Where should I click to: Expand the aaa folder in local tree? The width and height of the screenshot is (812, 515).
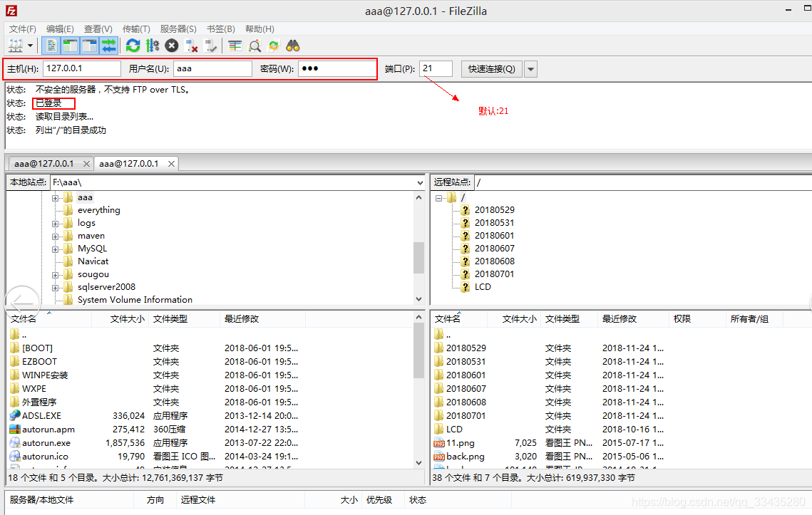pyautogui.click(x=55, y=198)
